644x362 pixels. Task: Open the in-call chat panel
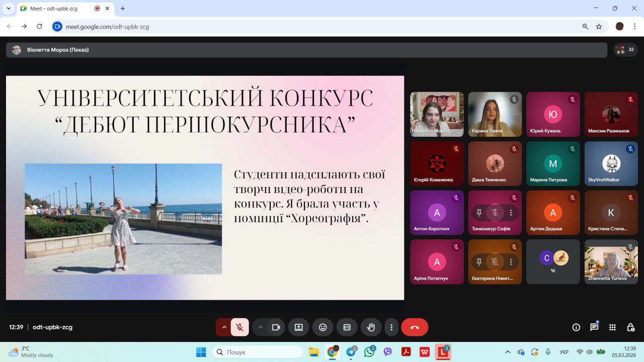594,327
